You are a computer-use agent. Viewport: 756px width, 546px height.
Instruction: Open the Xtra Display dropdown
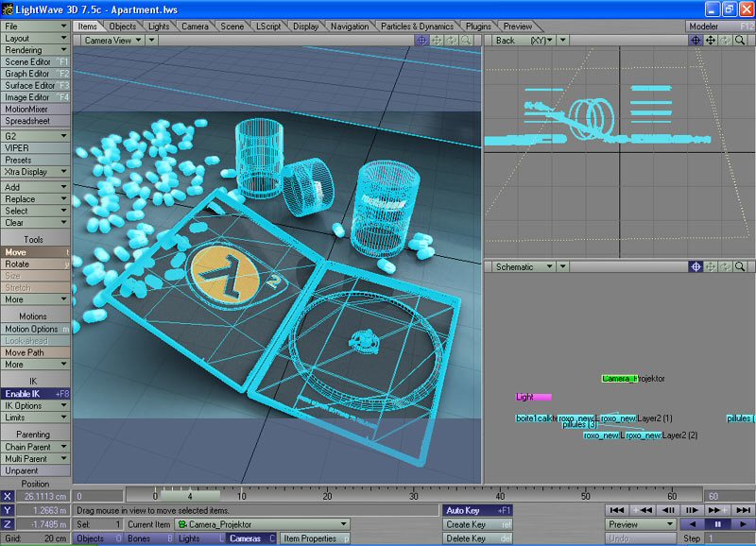pyautogui.click(x=36, y=172)
